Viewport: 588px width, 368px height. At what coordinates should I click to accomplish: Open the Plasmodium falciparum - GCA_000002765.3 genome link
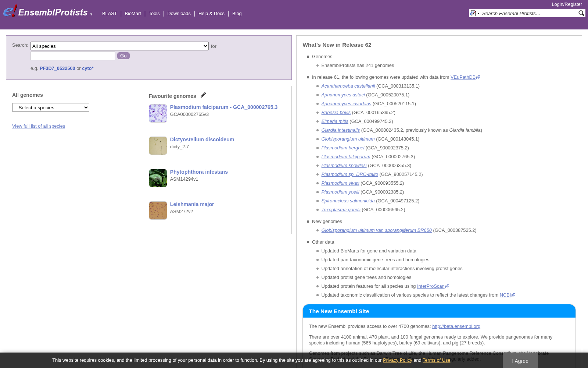pyautogui.click(x=224, y=107)
